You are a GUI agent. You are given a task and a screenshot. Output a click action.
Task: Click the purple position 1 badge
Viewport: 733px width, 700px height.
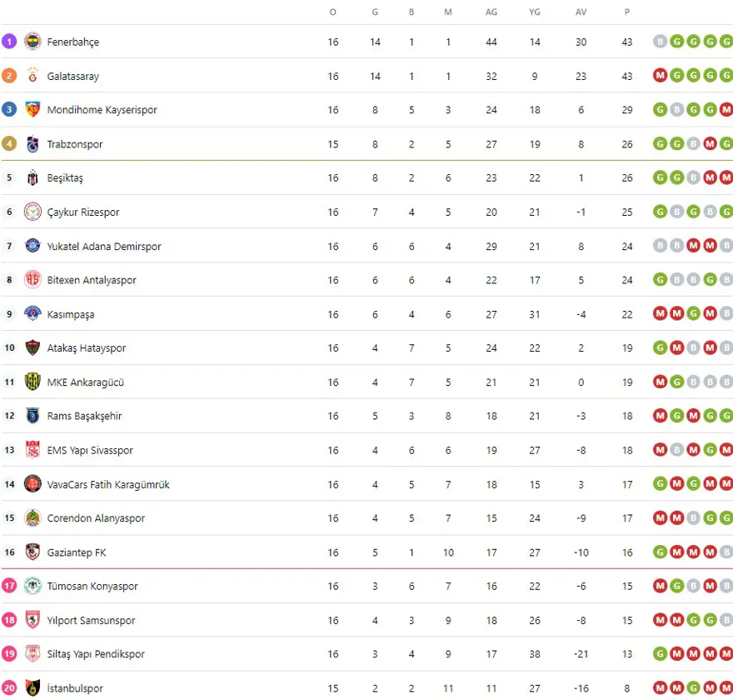9,42
